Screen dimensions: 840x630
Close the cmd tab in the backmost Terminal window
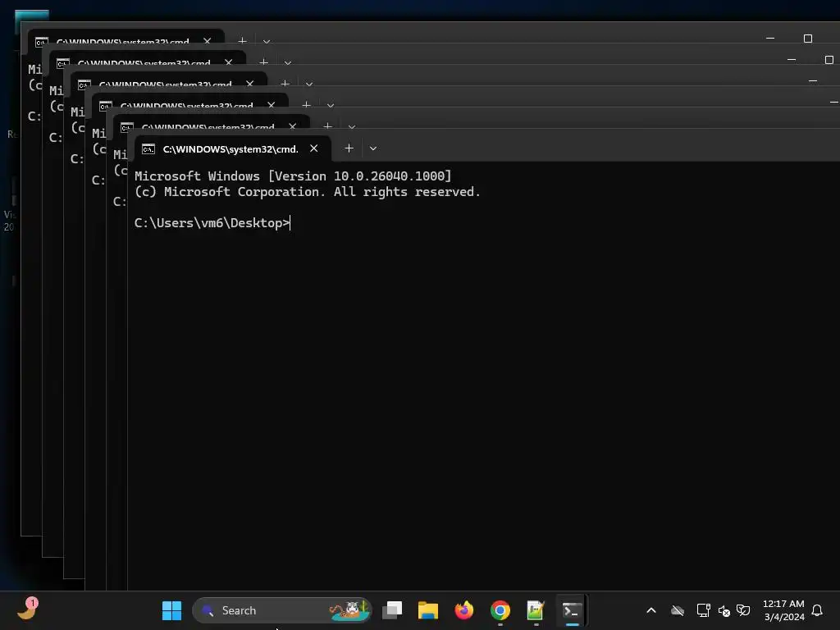point(208,40)
